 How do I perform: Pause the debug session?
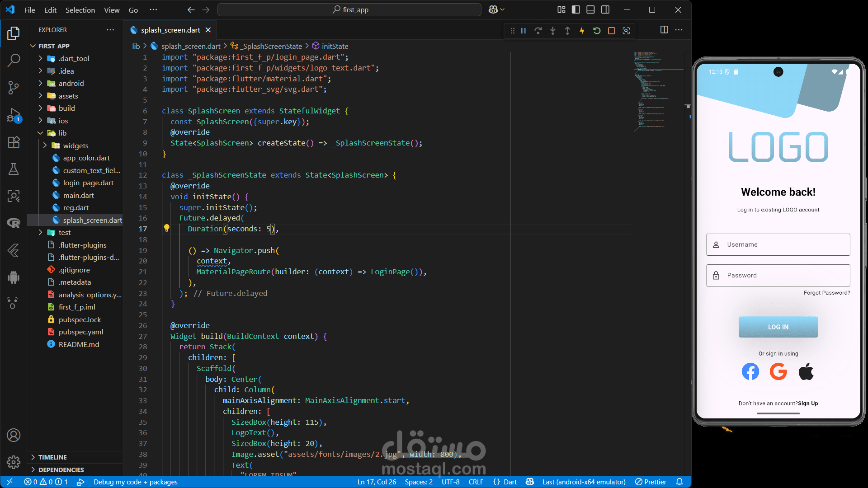click(x=524, y=31)
